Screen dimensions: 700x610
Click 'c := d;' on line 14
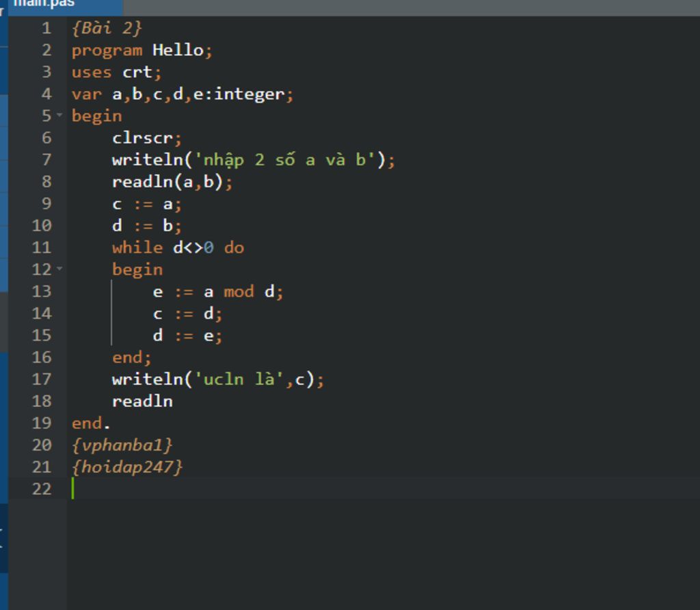187,313
